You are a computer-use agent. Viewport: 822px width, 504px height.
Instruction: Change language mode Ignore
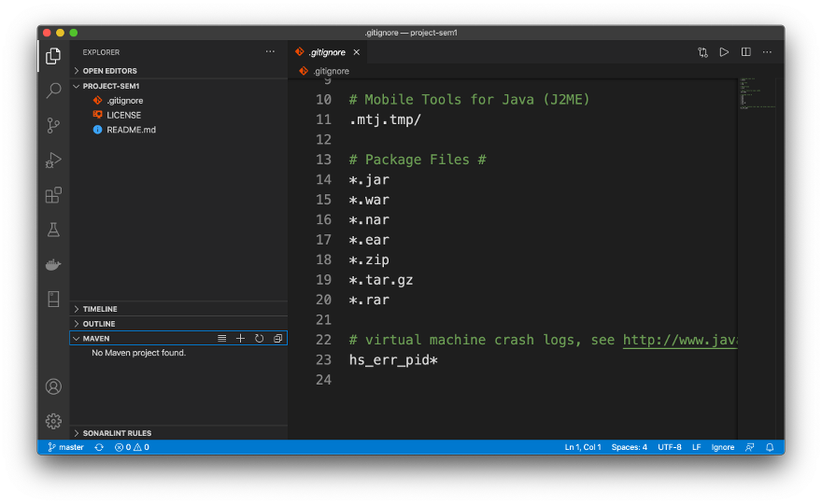tap(722, 447)
